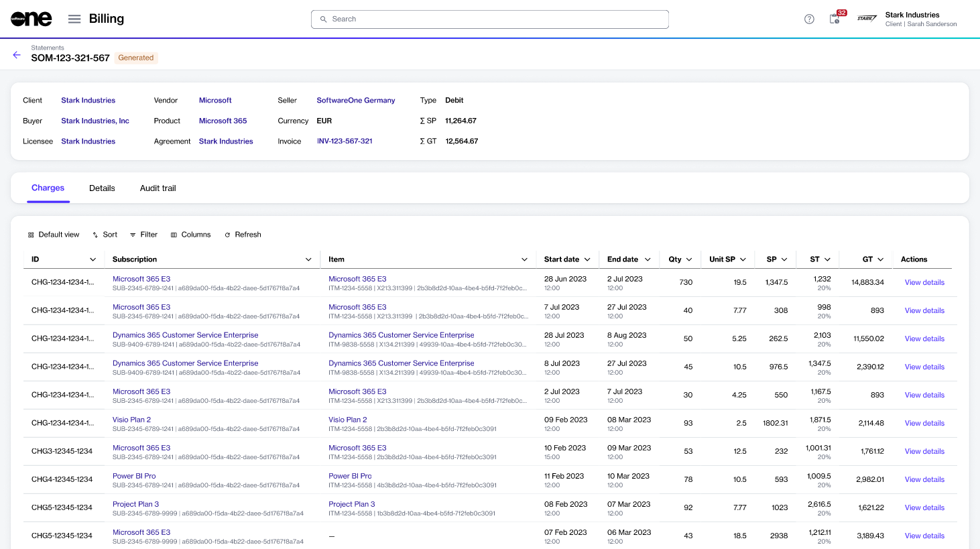Viewport: 980px width, 549px height.
Task: Expand the Subscription column chevron
Action: click(308, 259)
